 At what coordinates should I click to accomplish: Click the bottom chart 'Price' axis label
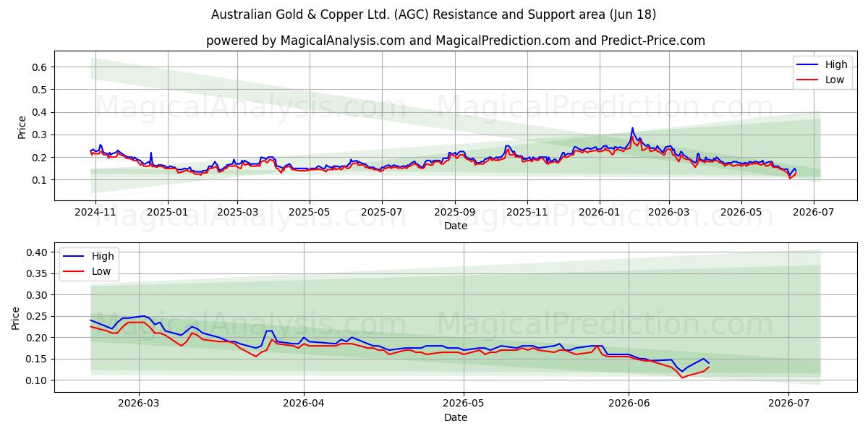(16, 318)
